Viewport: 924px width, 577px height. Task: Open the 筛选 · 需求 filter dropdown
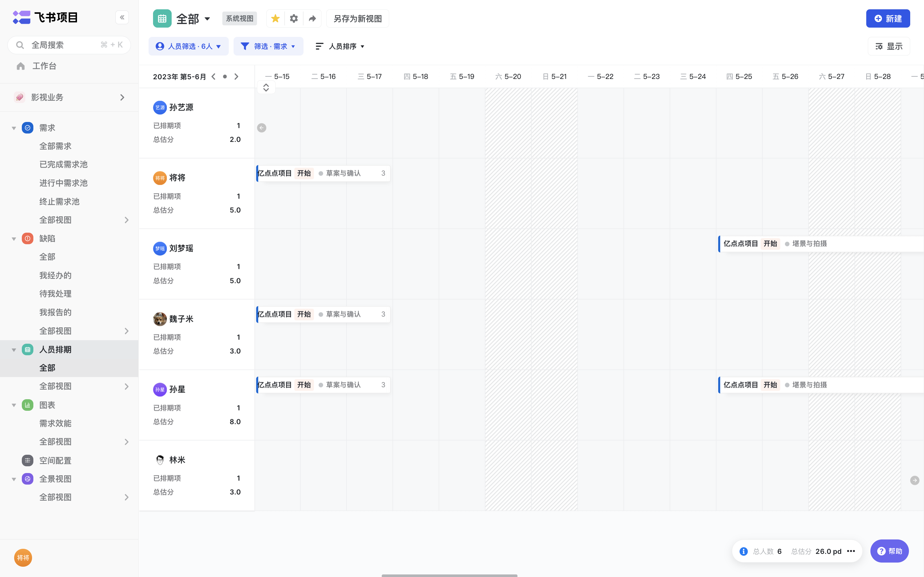tap(268, 46)
